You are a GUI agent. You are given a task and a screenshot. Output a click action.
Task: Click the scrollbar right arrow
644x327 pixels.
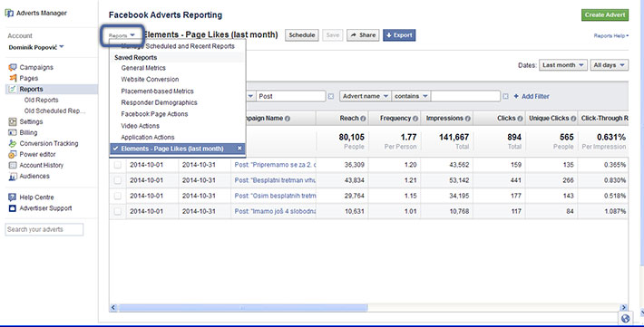click(624, 307)
